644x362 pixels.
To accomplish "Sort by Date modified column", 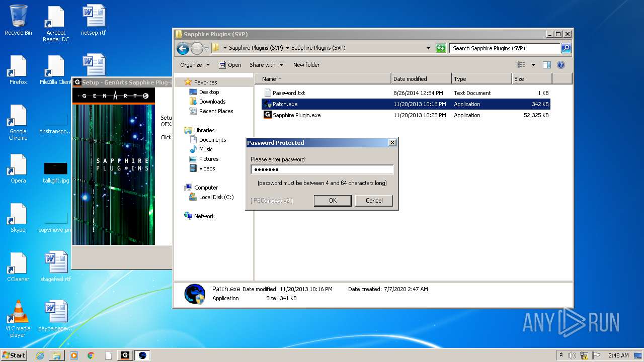I will pos(421,79).
